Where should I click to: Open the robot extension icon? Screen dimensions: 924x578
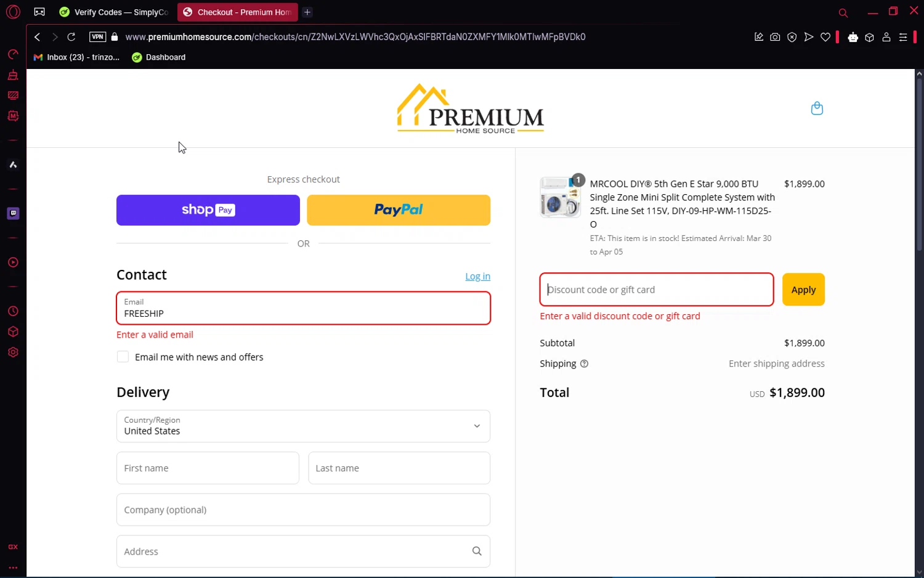tap(853, 37)
